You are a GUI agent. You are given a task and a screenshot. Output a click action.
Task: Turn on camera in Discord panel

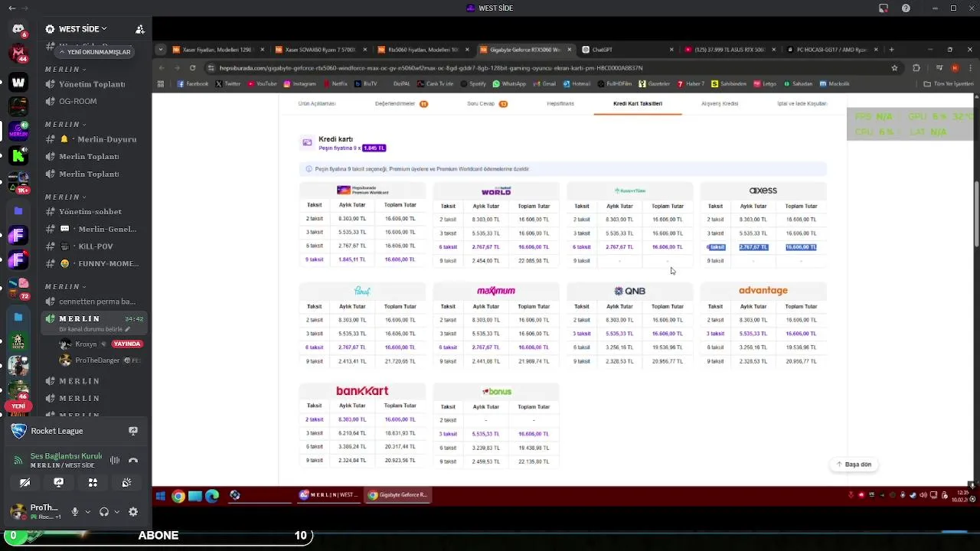25,482
